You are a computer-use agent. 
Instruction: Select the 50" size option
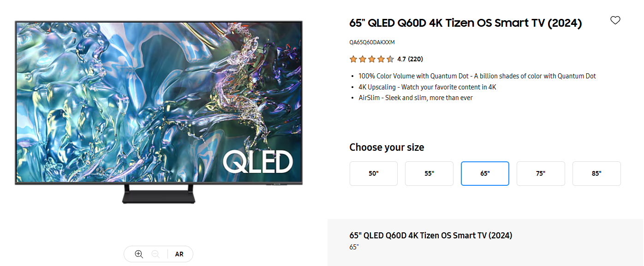pyautogui.click(x=373, y=174)
